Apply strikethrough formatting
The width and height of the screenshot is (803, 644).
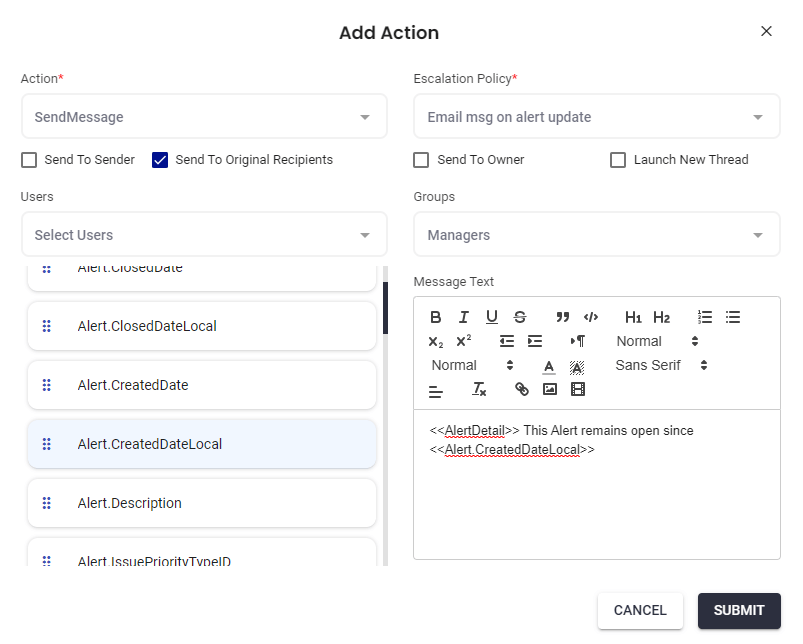[520, 317]
